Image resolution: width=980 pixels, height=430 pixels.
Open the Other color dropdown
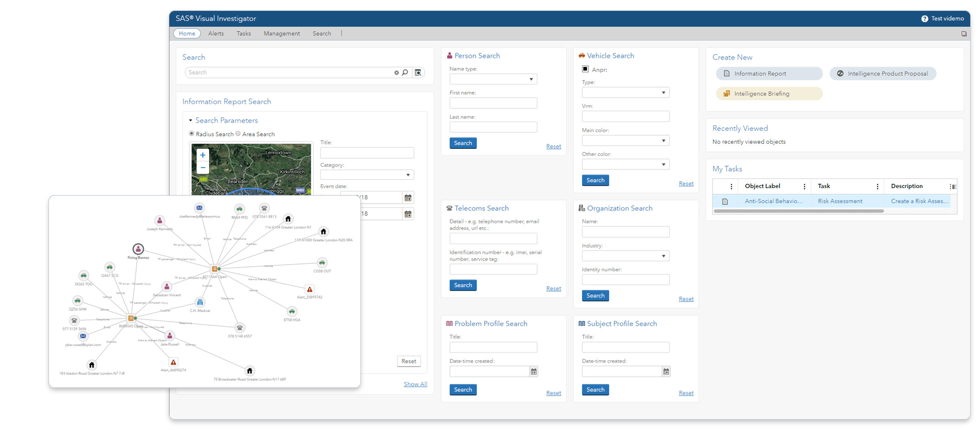626,164
